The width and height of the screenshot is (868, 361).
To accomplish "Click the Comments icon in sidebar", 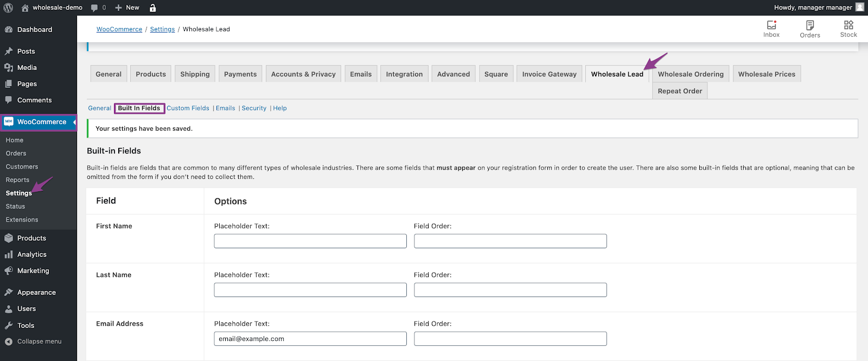I will click(x=9, y=100).
